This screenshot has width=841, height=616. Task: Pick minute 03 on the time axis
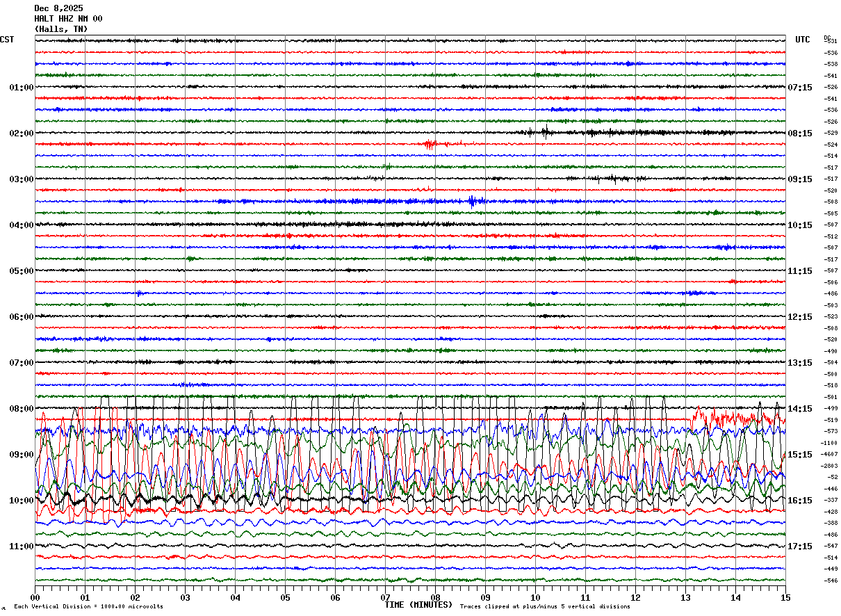(x=185, y=597)
